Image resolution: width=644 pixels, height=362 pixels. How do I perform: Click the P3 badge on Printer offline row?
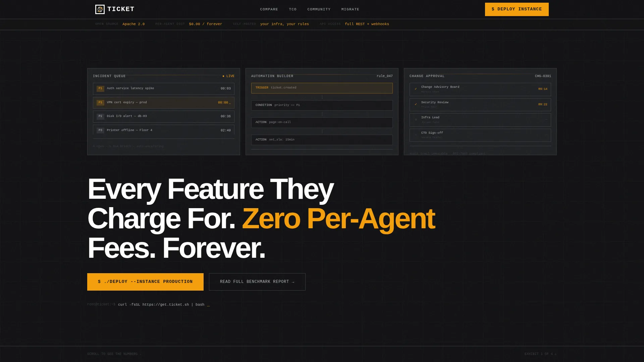(x=100, y=130)
